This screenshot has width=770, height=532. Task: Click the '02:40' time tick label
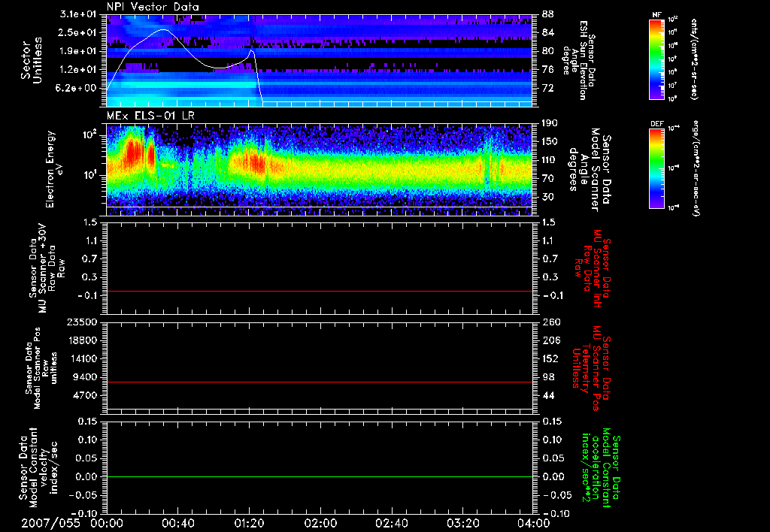click(391, 523)
